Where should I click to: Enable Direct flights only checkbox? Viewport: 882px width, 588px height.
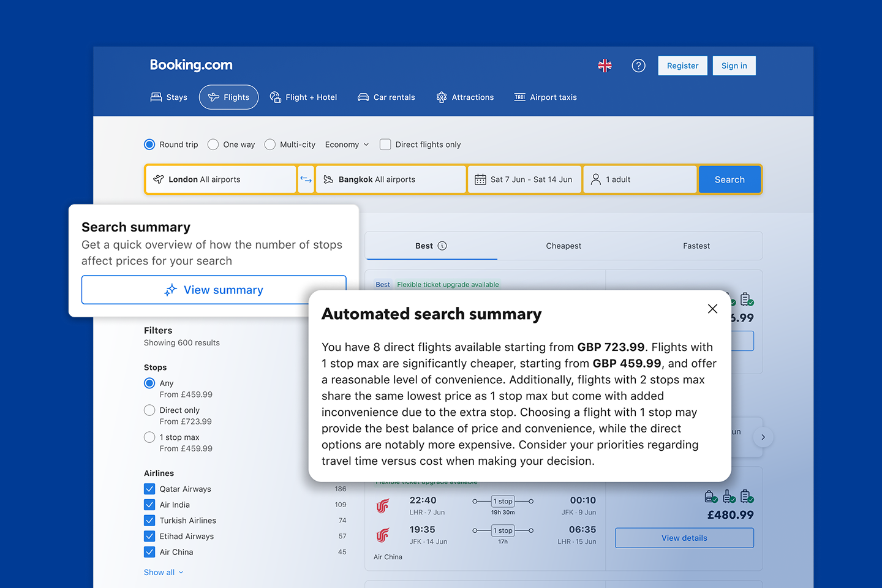(385, 145)
